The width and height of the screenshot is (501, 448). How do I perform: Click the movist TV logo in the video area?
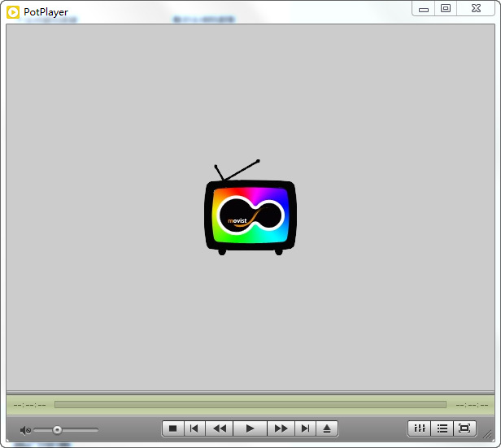click(x=250, y=207)
